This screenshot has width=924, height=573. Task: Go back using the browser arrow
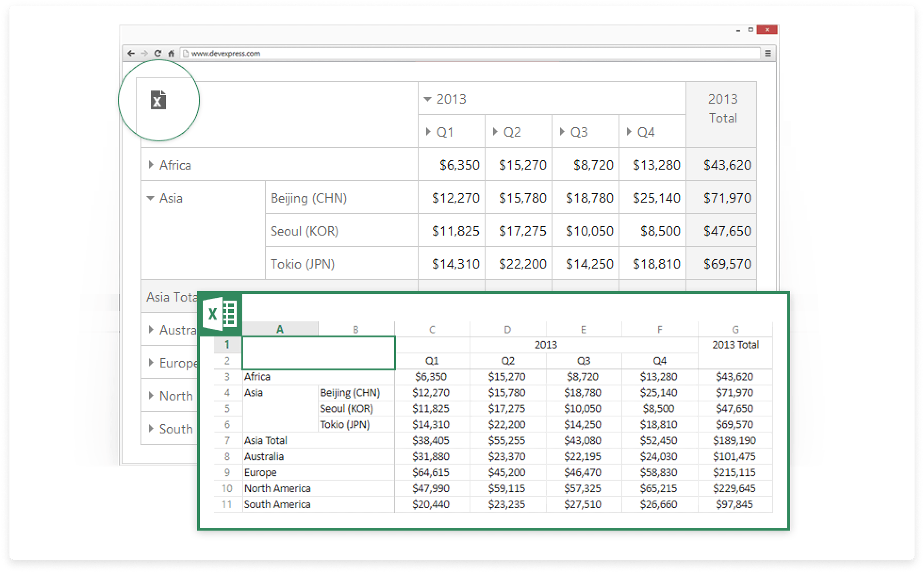point(131,53)
